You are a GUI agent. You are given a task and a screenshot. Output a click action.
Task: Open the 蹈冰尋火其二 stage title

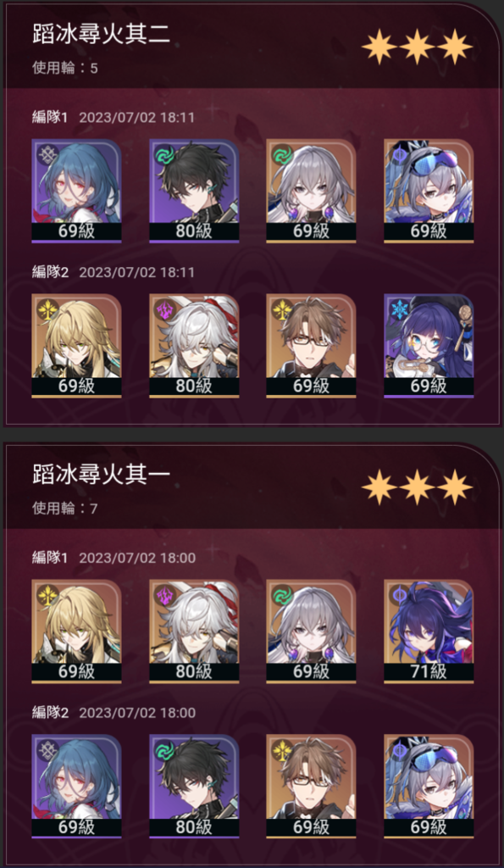pos(101,34)
